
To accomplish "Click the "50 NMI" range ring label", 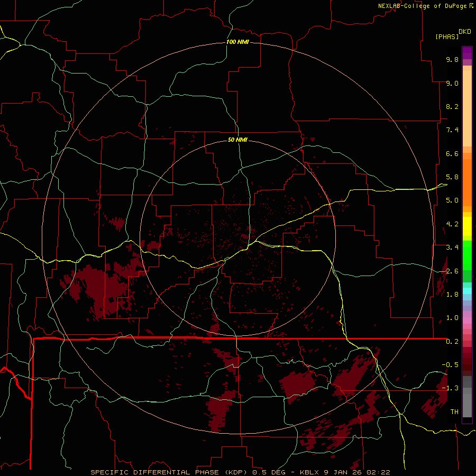I will 237,140.
